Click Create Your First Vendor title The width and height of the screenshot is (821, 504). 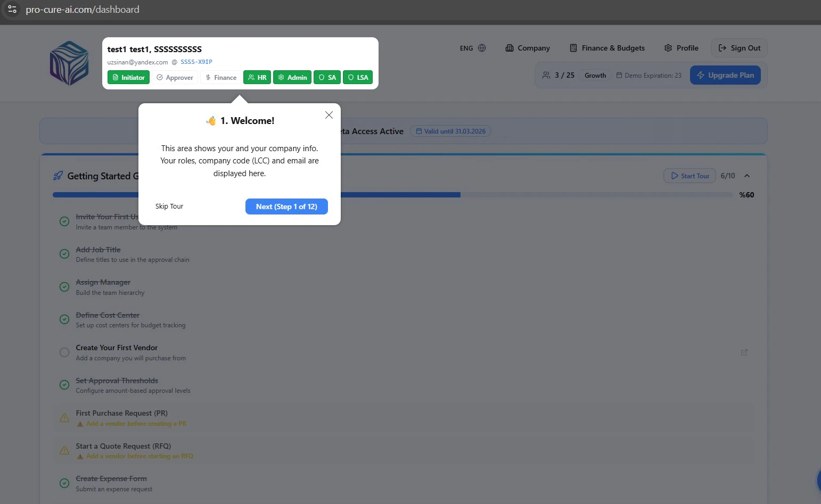117,348
